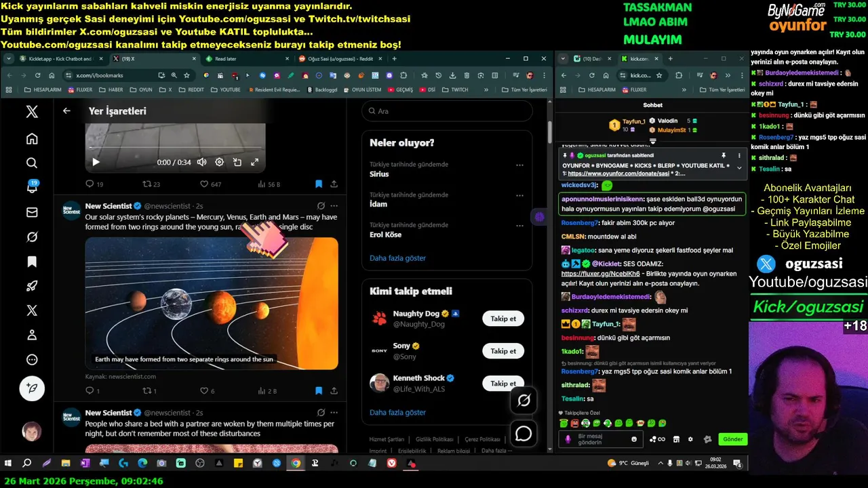Click the Ara search field on X
The height and width of the screenshot is (488, 868).
point(447,111)
